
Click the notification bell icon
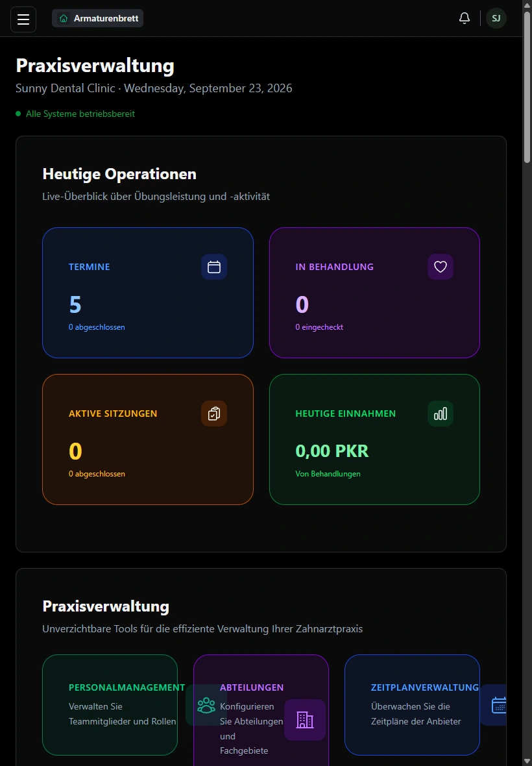point(464,18)
